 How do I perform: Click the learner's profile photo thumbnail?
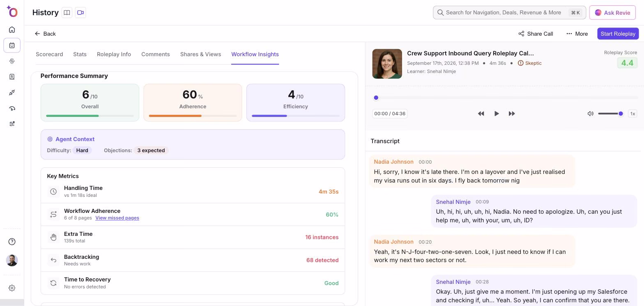point(387,64)
